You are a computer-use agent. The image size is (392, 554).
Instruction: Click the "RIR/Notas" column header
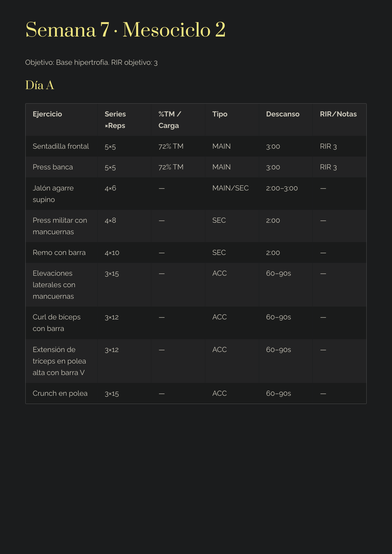tap(338, 114)
